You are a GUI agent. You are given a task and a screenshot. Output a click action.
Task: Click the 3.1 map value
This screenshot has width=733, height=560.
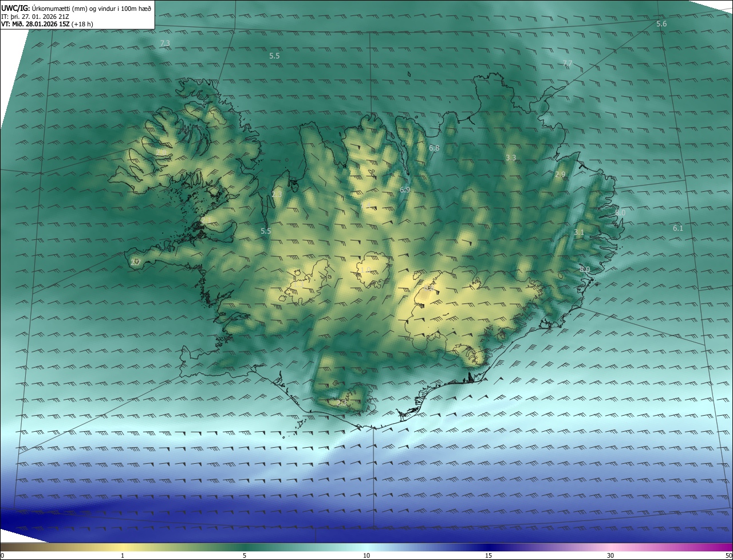(579, 232)
